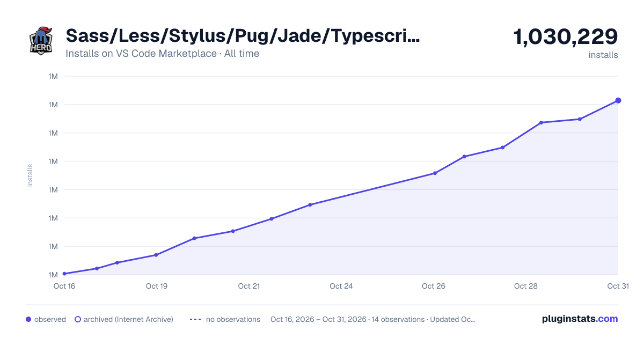Screen dimensions: 644x338
Task: Select the Oct 31 final data point
Action: click(618, 100)
